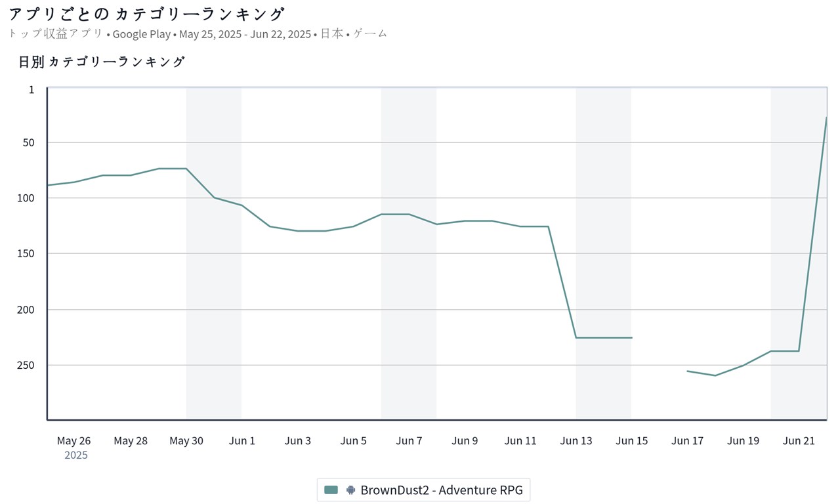
Task: Click the Google Play text in subtitle
Action: click(x=141, y=34)
